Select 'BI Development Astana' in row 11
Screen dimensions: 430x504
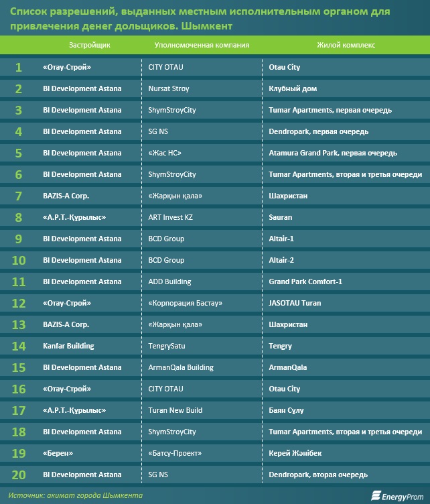(x=82, y=281)
